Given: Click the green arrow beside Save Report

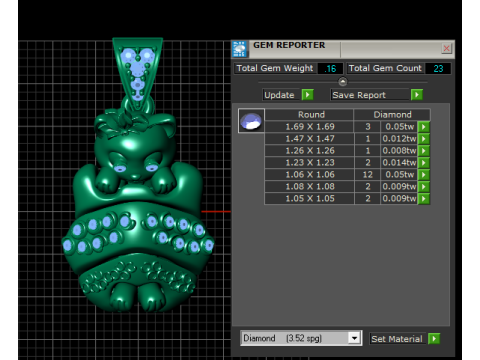Looking at the screenshot, I should [x=417, y=95].
